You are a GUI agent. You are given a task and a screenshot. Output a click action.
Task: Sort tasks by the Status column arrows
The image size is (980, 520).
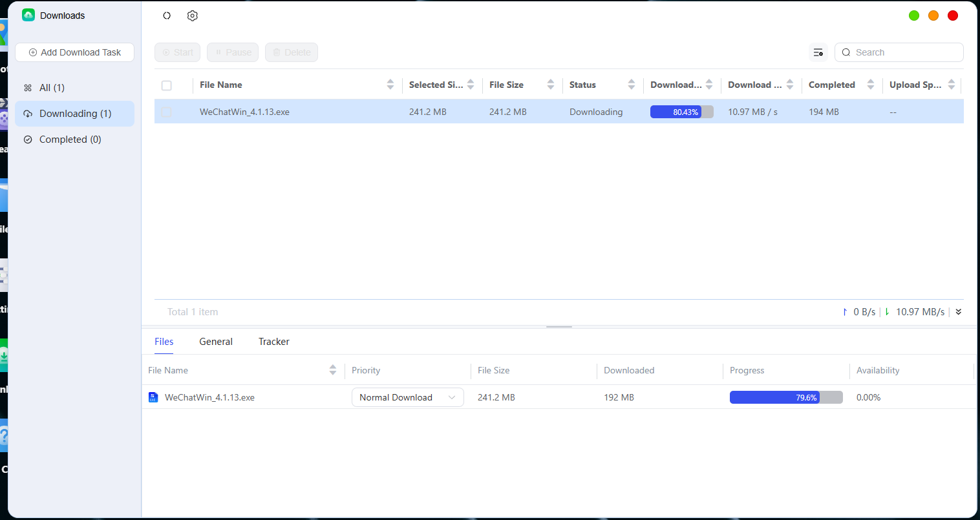pos(632,85)
